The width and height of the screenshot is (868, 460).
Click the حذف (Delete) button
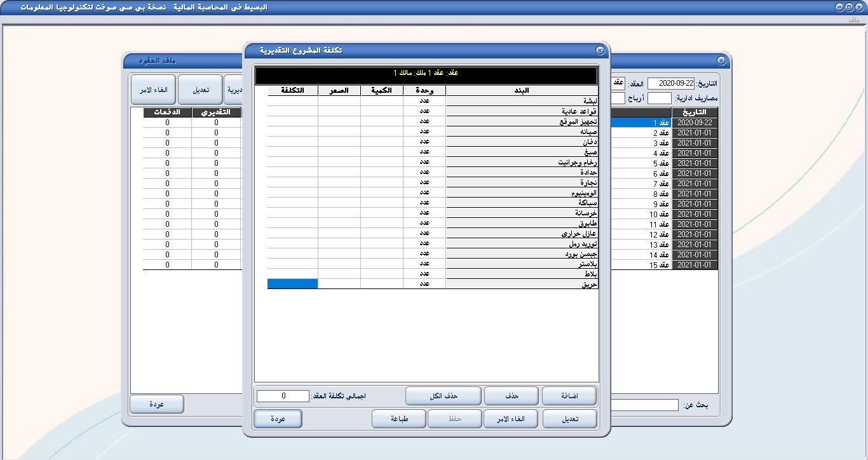[x=510, y=395]
